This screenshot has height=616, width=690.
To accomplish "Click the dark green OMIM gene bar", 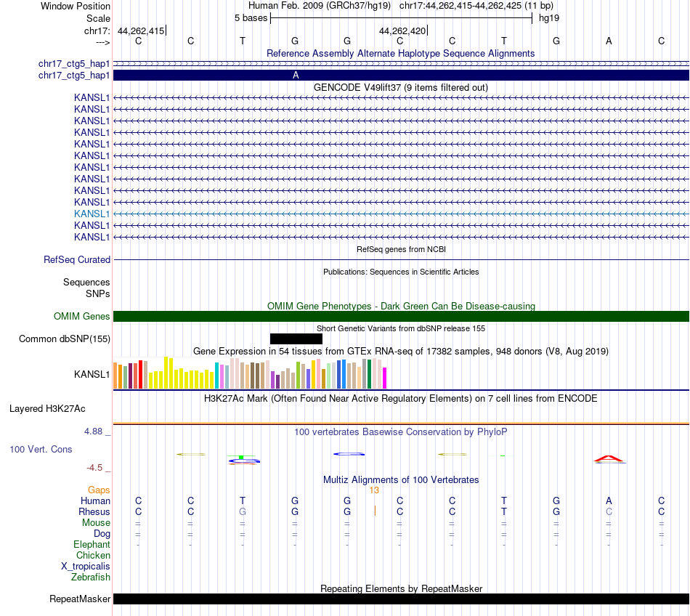I will [401, 317].
